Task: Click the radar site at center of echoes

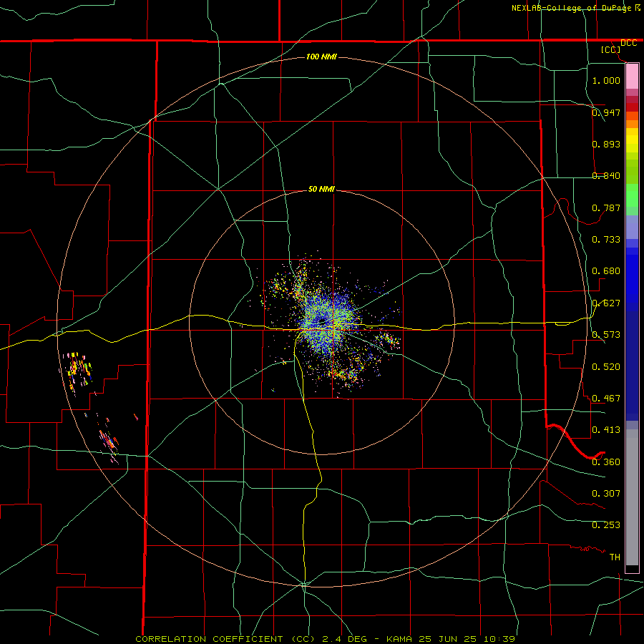Action: click(x=321, y=321)
